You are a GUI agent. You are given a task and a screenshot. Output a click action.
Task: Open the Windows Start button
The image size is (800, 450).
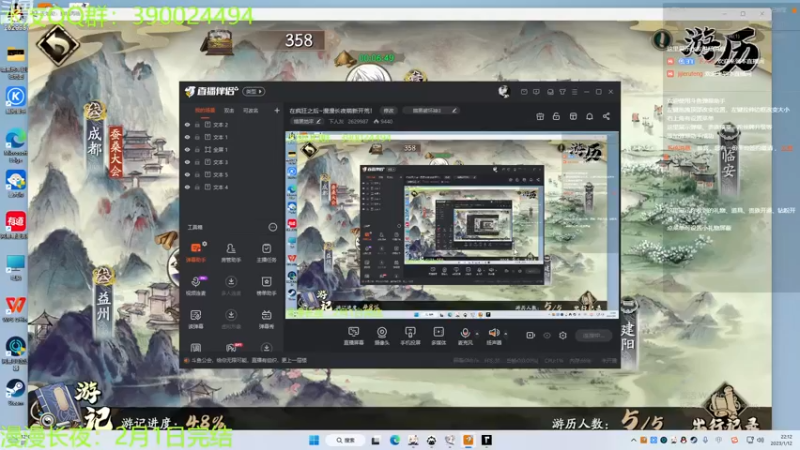pos(314,440)
